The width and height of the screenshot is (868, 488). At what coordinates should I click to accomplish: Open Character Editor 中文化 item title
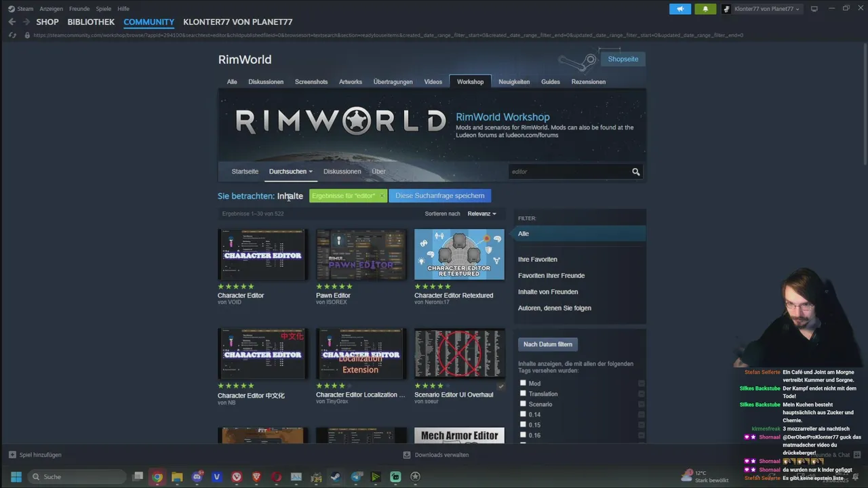click(x=251, y=395)
